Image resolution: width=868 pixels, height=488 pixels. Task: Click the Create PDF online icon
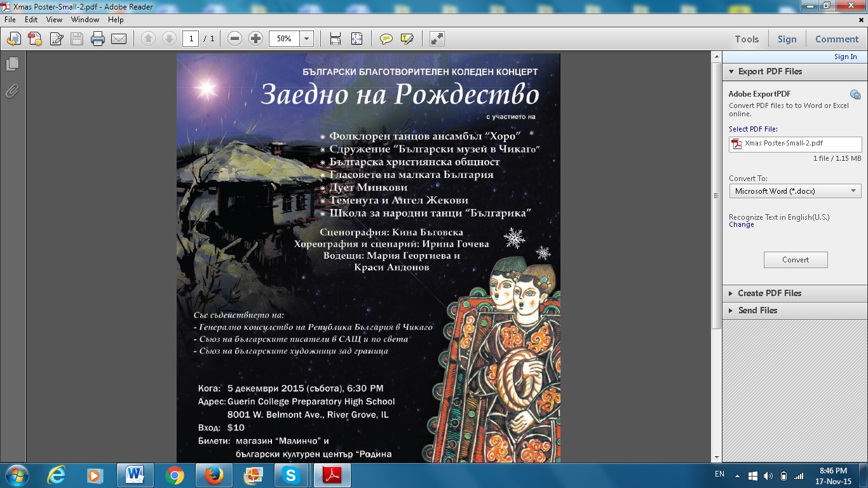(x=35, y=39)
